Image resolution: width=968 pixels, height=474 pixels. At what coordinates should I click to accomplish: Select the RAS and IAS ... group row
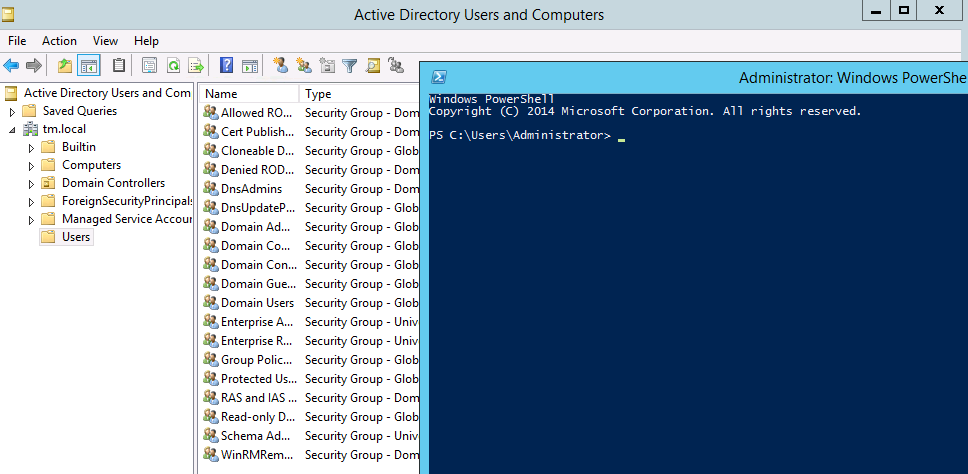(x=311, y=398)
